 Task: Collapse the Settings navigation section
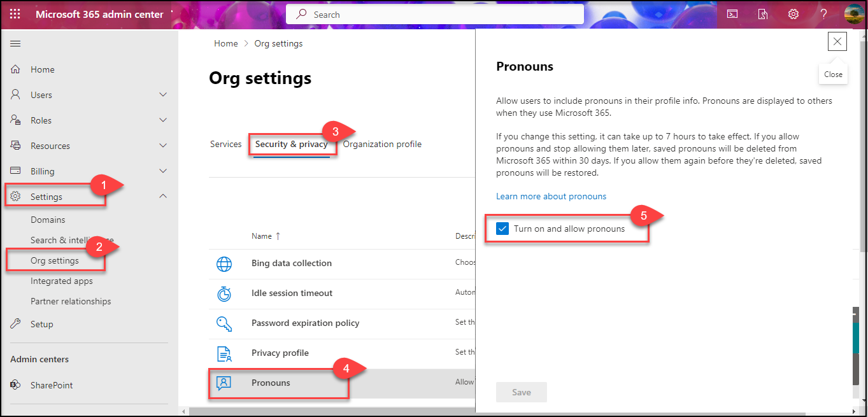coord(163,197)
